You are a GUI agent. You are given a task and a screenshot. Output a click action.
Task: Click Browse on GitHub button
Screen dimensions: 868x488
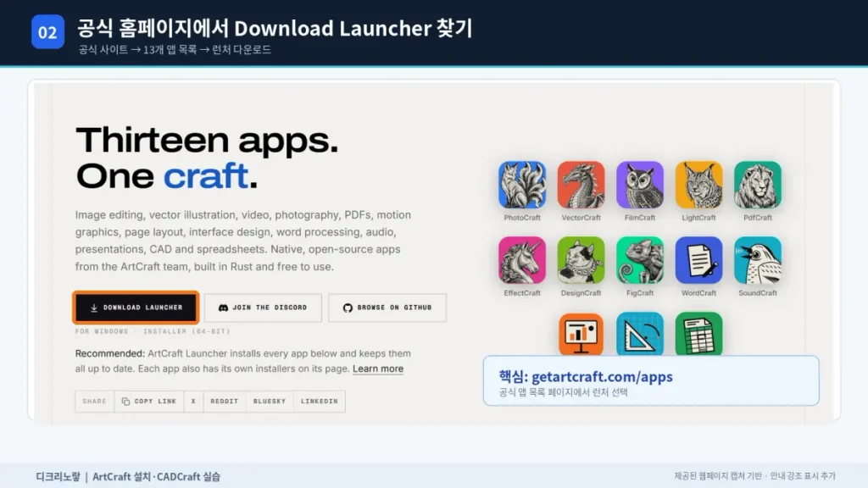pyautogui.click(x=387, y=308)
